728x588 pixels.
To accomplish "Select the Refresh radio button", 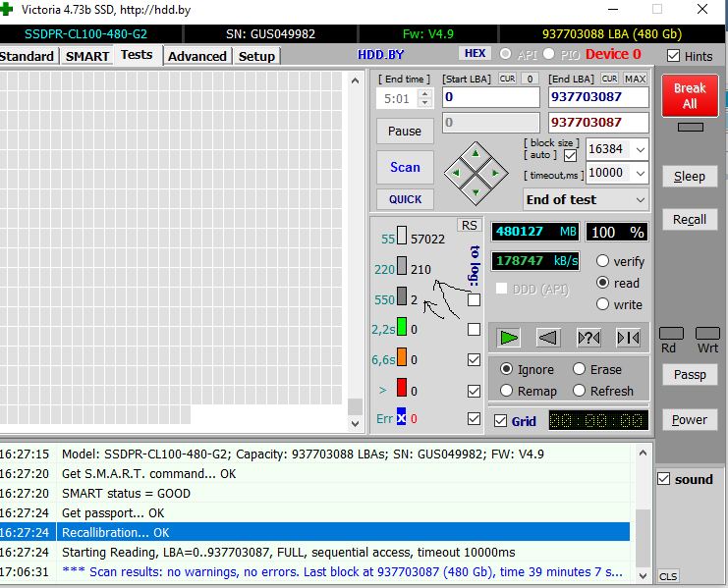I will [579, 391].
